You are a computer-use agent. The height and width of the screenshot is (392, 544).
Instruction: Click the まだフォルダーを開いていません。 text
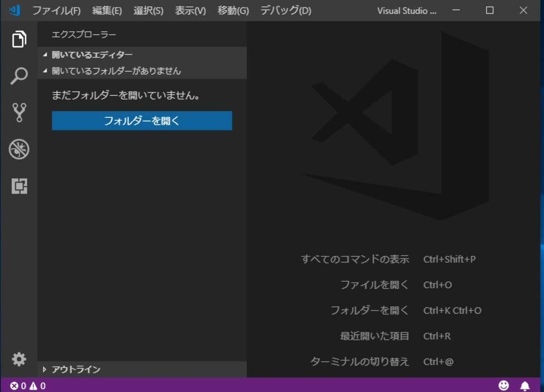126,96
